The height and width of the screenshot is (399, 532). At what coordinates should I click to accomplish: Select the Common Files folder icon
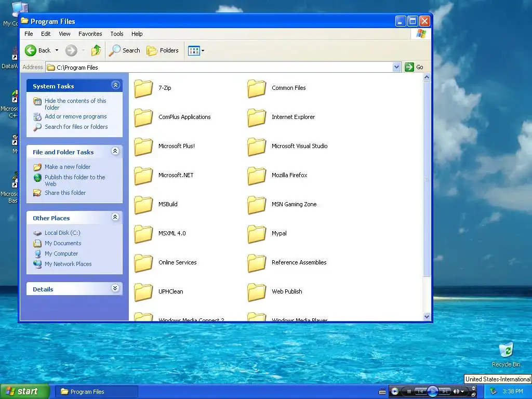[257, 88]
